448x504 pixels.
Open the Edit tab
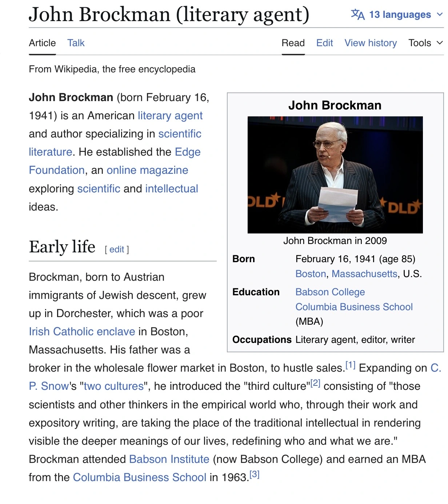pyautogui.click(x=325, y=43)
